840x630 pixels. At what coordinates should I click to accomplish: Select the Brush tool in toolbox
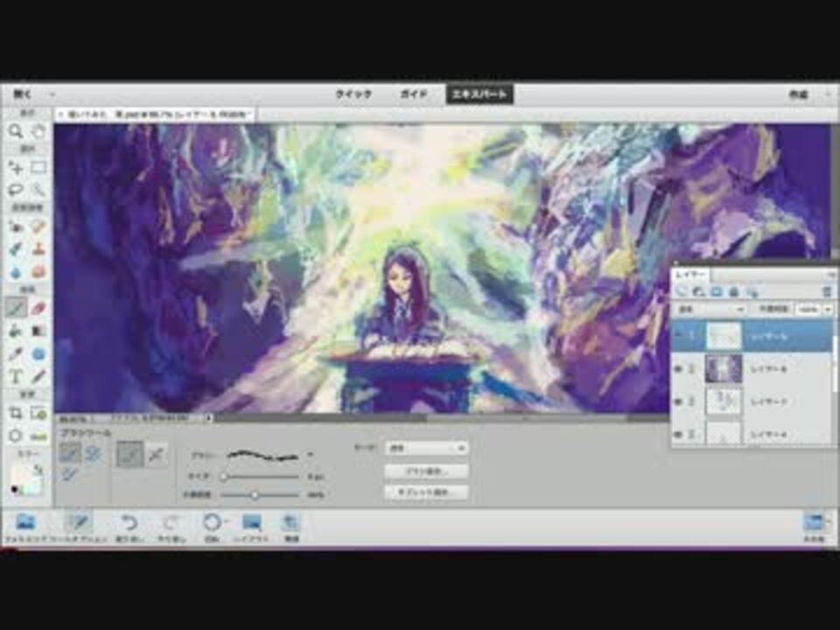pyautogui.click(x=16, y=309)
